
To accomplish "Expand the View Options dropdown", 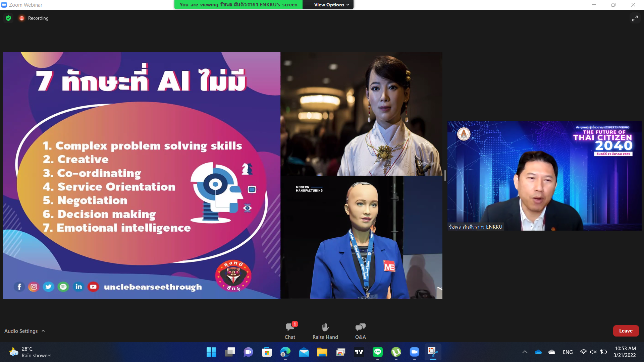I will point(331,5).
